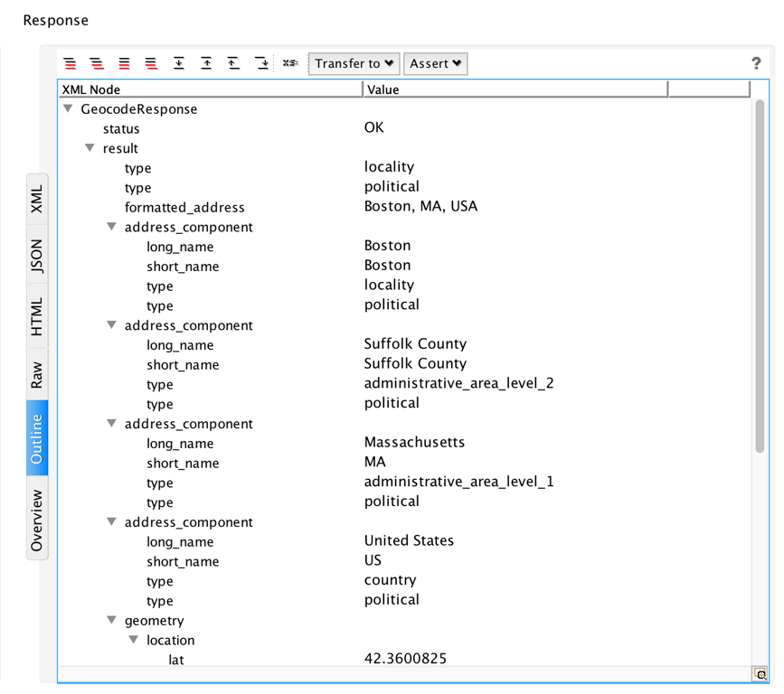Click the 'US' short_name value
Image resolution: width=784 pixels, height=694 pixels.
tap(373, 560)
